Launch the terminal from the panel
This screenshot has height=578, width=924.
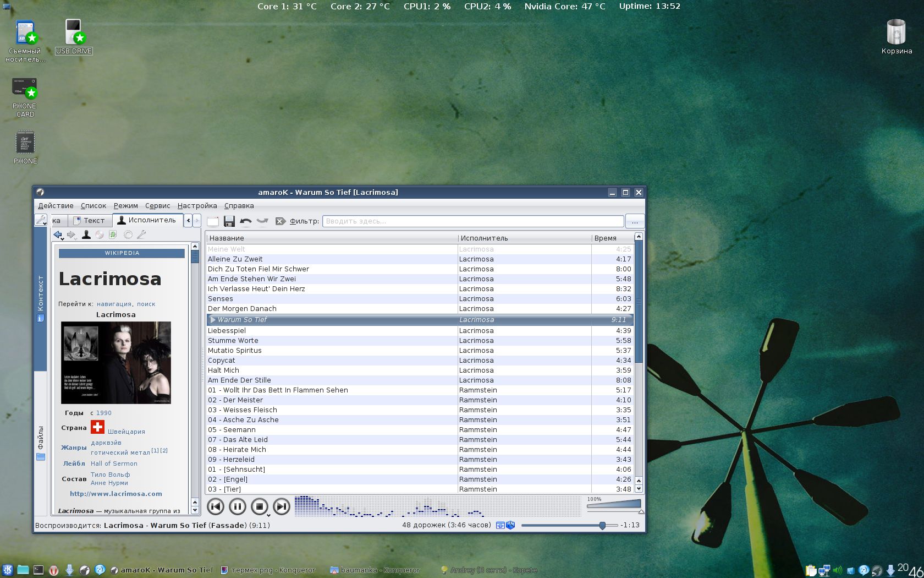point(38,570)
